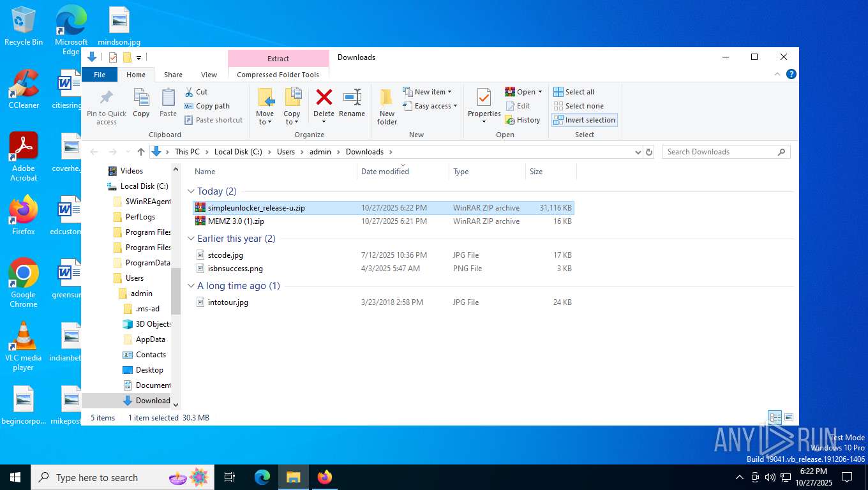This screenshot has width=868, height=490.
Task: Click the Copy ribbon icon
Action: pyautogui.click(x=141, y=103)
